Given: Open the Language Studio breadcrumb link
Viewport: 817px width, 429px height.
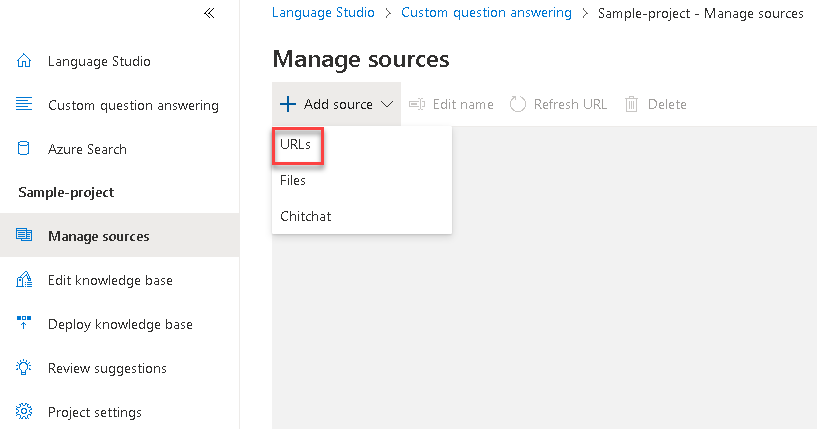Looking at the screenshot, I should pos(323,13).
